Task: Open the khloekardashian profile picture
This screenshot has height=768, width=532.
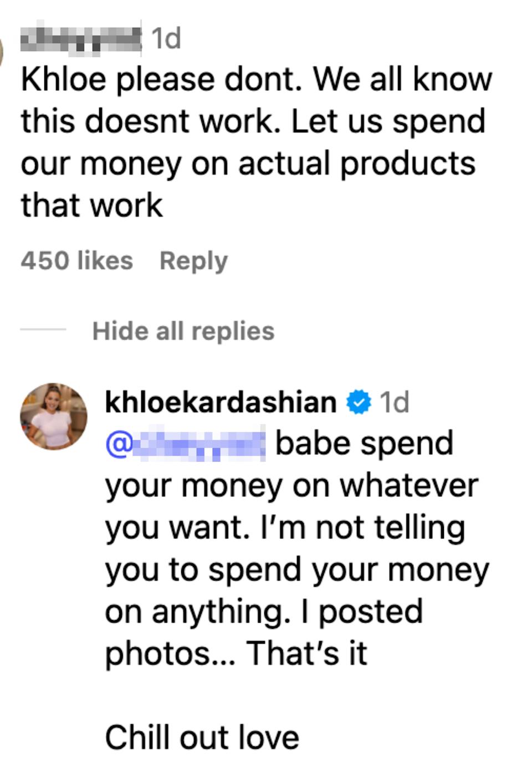Action: coord(53,415)
